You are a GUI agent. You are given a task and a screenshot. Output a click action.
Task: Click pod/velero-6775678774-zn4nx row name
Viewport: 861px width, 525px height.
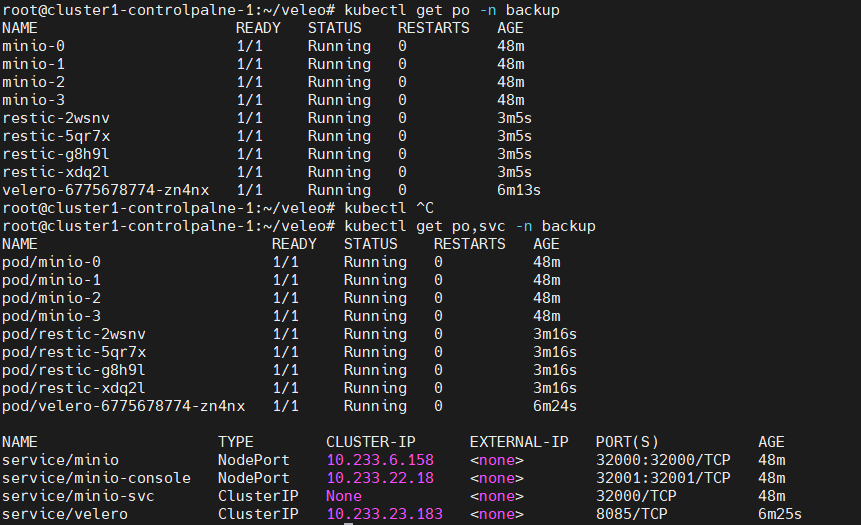(x=124, y=406)
